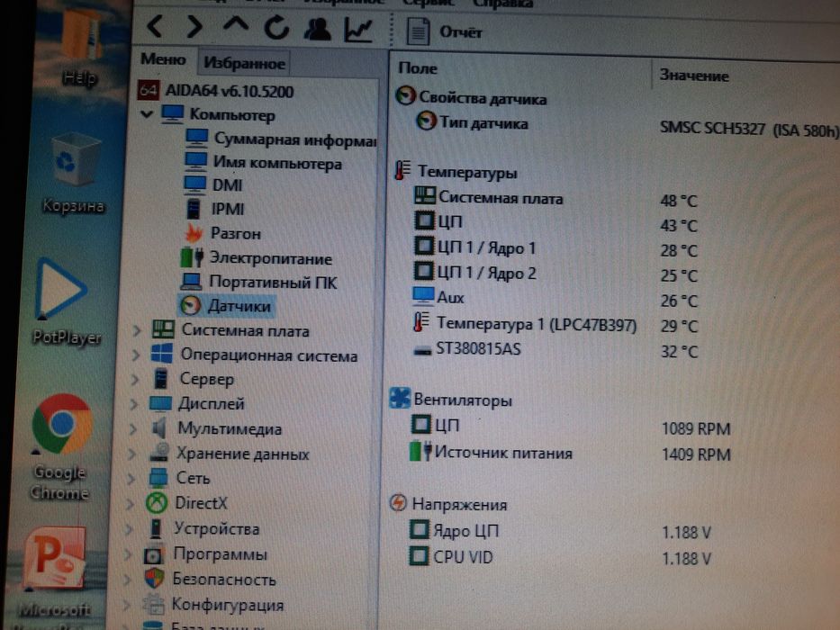Screen dimensions: 840x630
Task: Refresh the sensor readings
Action: coord(277,27)
